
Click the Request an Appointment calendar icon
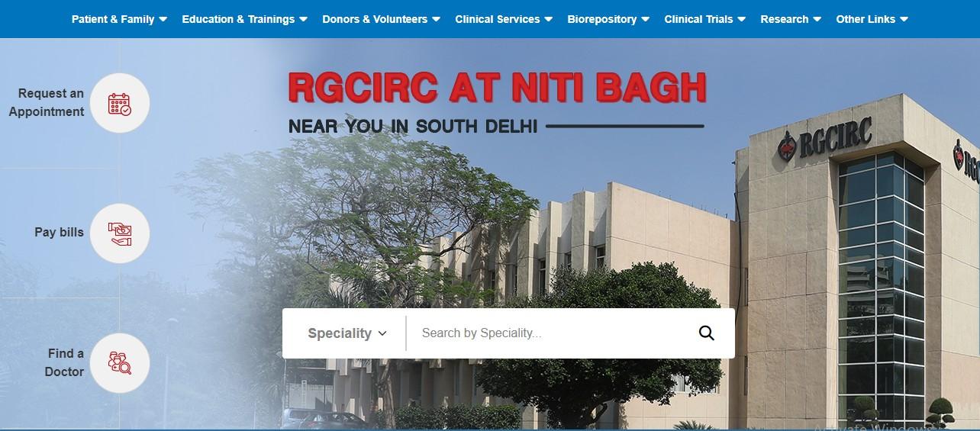click(120, 103)
